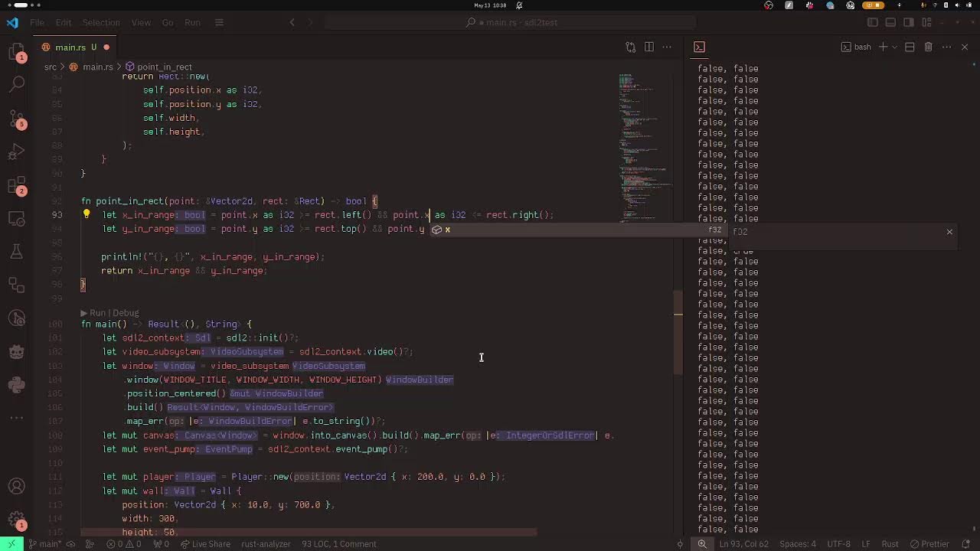Change end of line sequence LF
The width and height of the screenshot is (980, 551).
(x=866, y=544)
